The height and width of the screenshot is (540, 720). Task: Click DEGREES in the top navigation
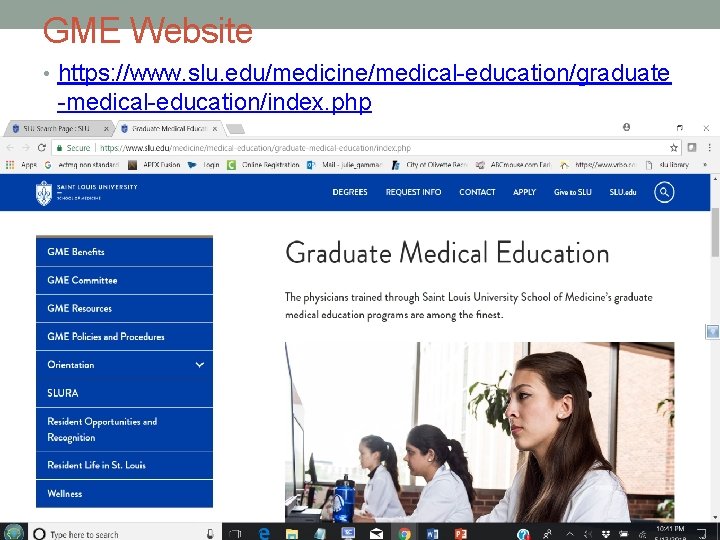pos(350,192)
